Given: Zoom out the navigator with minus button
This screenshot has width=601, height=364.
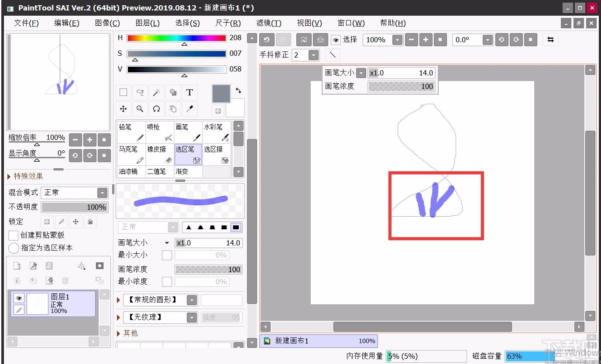Looking at the screenshot, I should pos(76,140).
